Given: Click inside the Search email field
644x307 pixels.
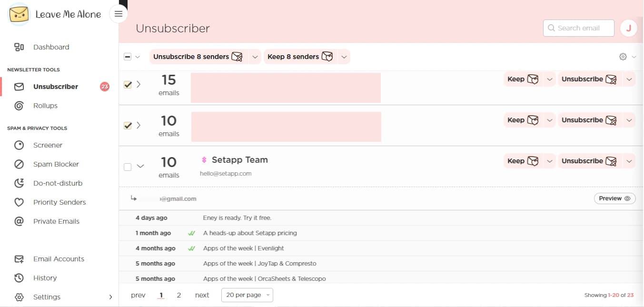Looking at the screenshot, I should coord(578,28).
